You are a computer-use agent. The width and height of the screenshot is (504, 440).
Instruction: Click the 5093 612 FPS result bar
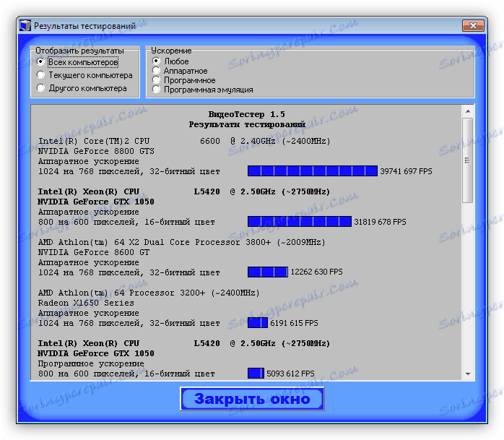point(256,373)
